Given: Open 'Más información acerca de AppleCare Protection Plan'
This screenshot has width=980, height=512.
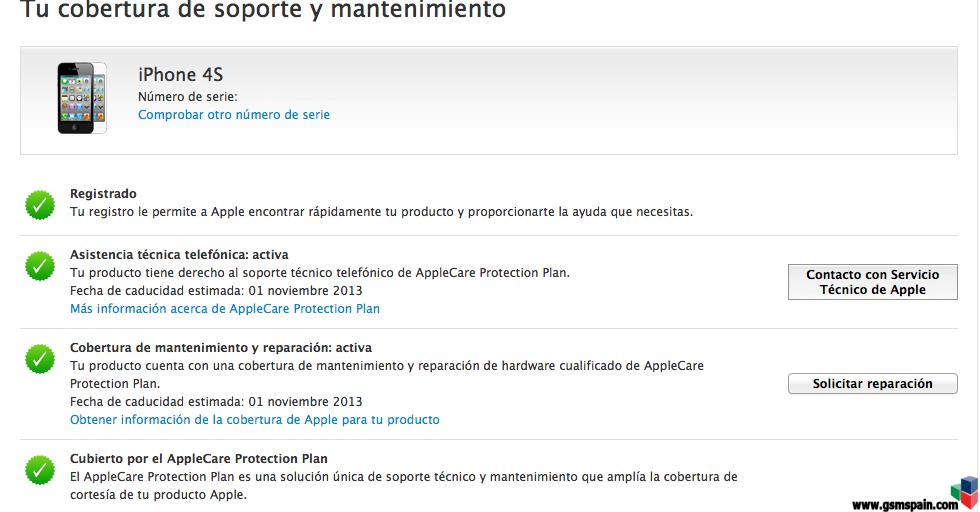Looking at the screenshot, I should 225,309.
